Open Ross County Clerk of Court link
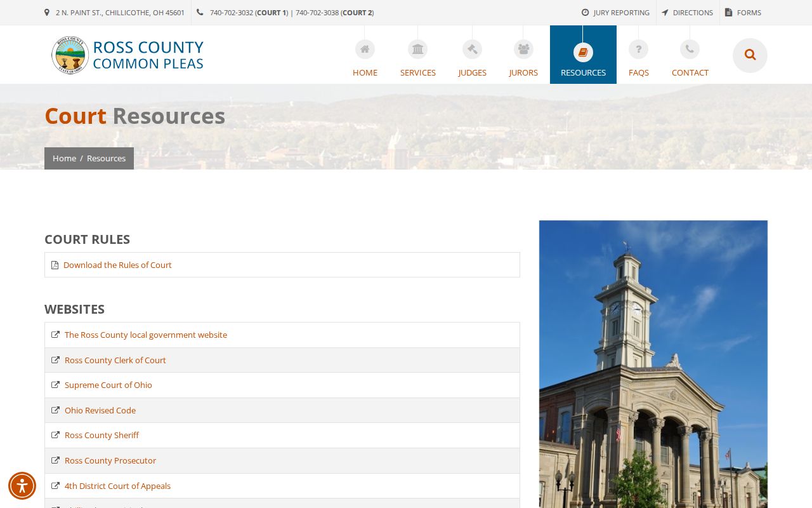 pyautogui.click(x=115, y=360)
